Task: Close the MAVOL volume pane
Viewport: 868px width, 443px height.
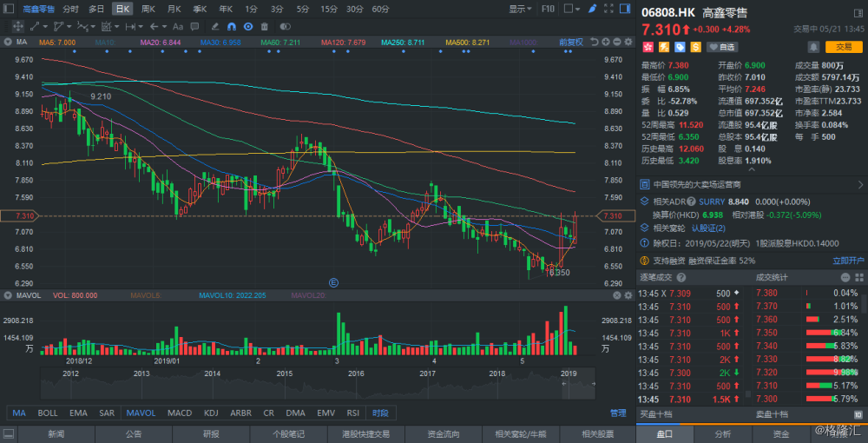Action: coord(616,295)
